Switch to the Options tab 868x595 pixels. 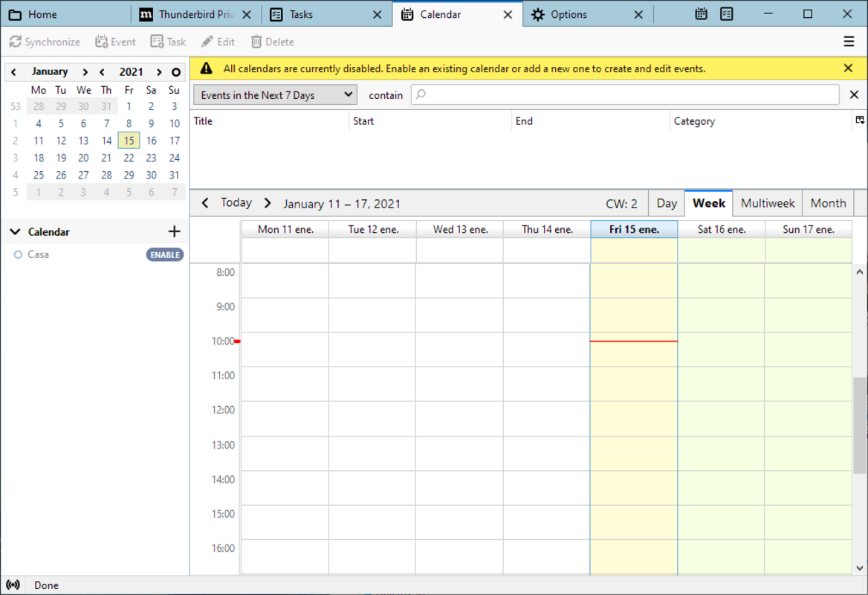(x=569, y=14)
